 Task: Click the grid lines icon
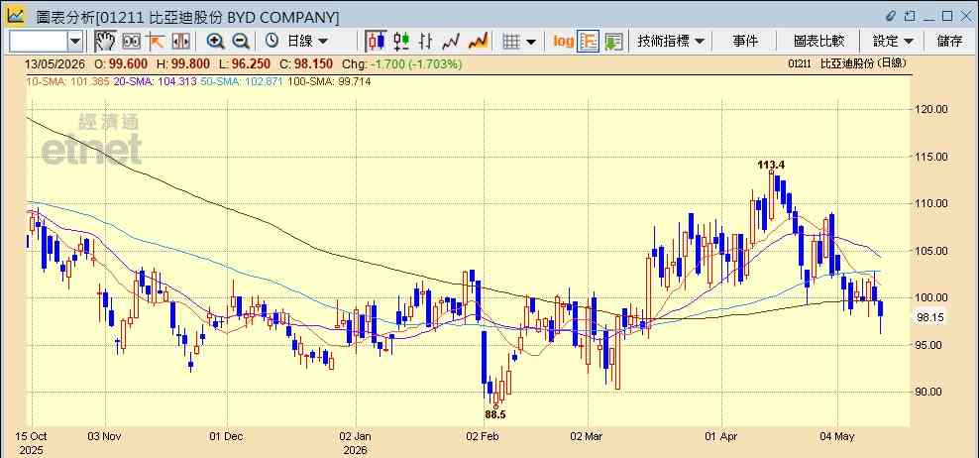coord(511,42)
